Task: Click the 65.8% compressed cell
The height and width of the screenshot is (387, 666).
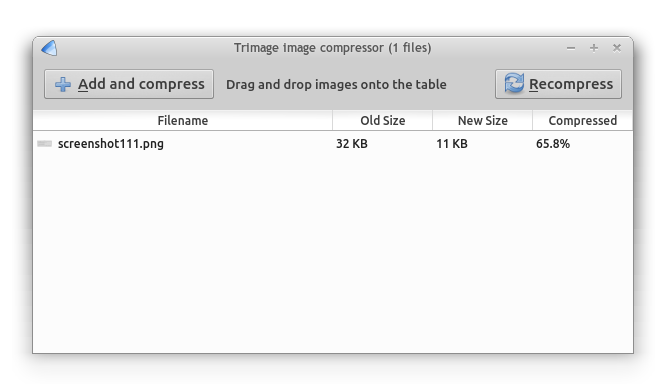Action: tap(553, 144)
